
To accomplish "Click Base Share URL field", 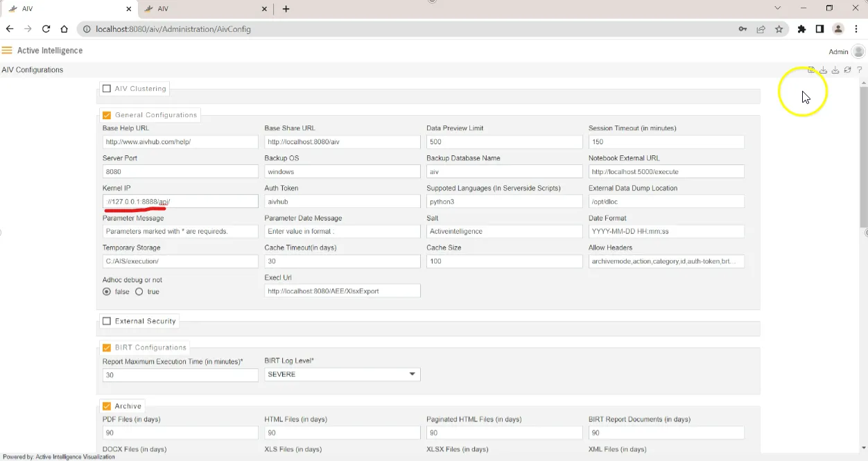I will 342,141.
